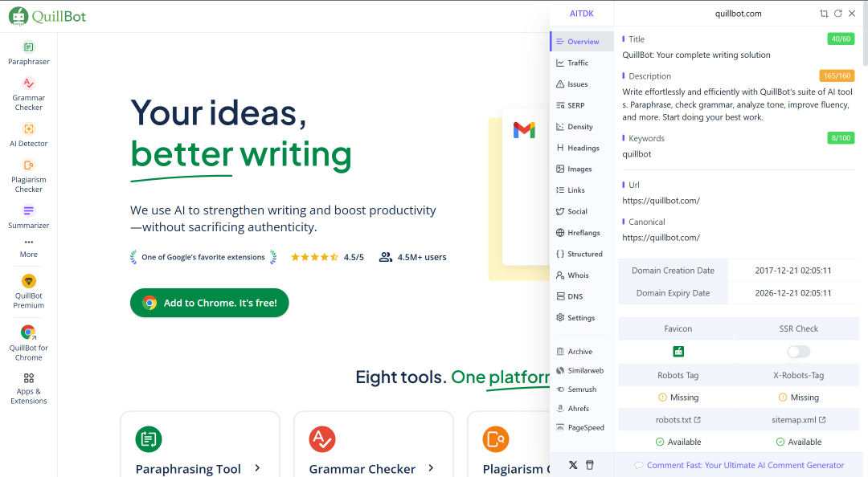Click the Gmail icon in preview card
Image resolution: width=868 pixels, height=477 pixels.
[524, 130]
